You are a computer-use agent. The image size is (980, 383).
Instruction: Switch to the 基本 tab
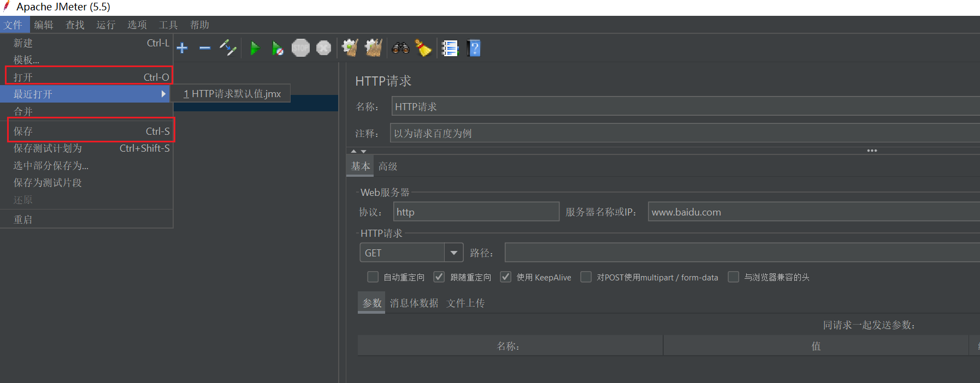tap(361, 166)
